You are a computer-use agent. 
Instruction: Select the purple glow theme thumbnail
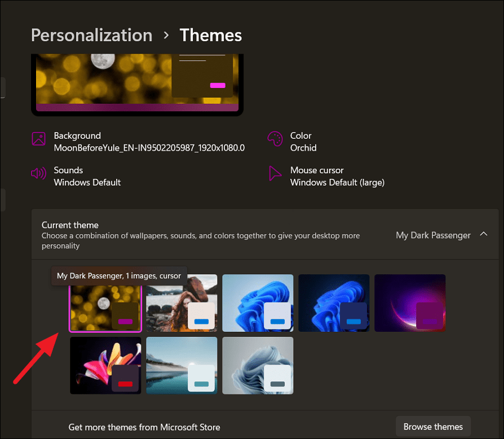[410, 303]
